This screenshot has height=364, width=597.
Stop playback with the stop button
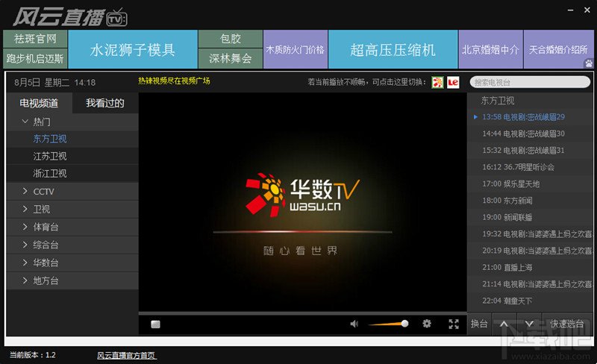point(155,324)
